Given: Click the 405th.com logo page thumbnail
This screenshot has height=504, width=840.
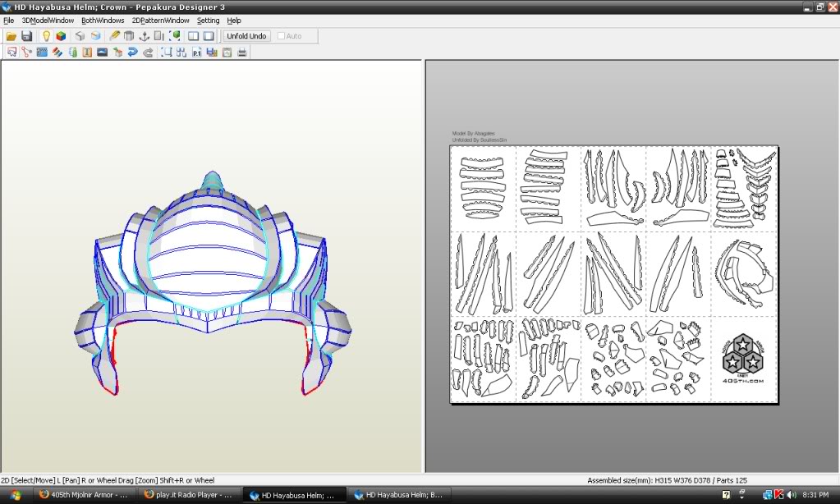Looking at the screenshot, I should pyautogui.click(x=743, y=359).
